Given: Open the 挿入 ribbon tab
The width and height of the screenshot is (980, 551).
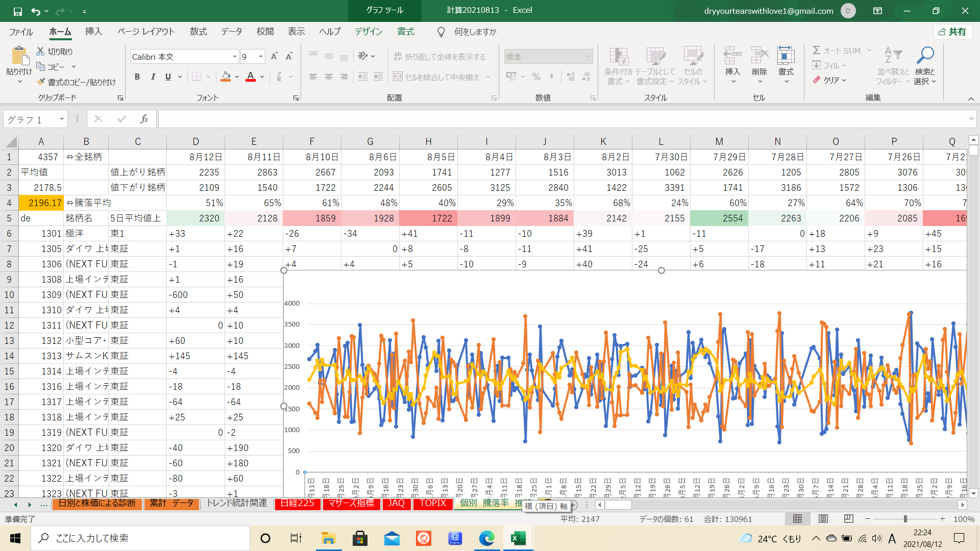Looking at the screenshot, I should pyautogui.click(x=93, y=32).
